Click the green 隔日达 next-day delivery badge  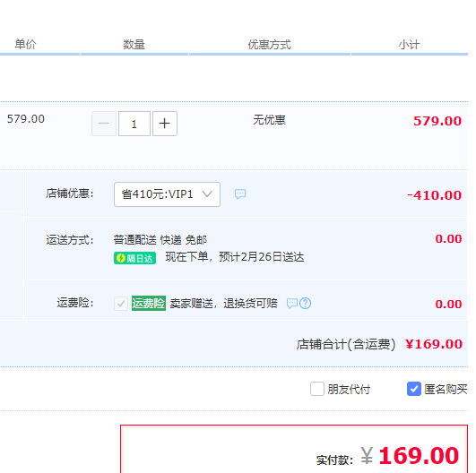tap(134, 258)
